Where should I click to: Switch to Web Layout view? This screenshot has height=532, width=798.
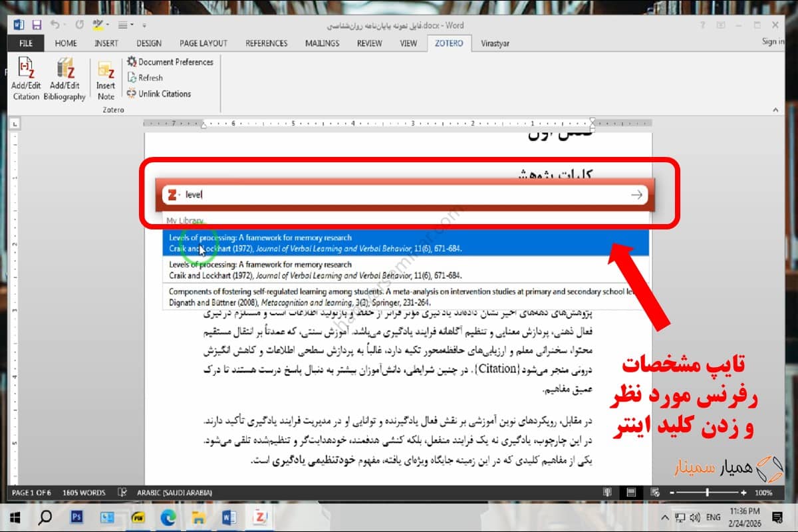tap(654, 493)
